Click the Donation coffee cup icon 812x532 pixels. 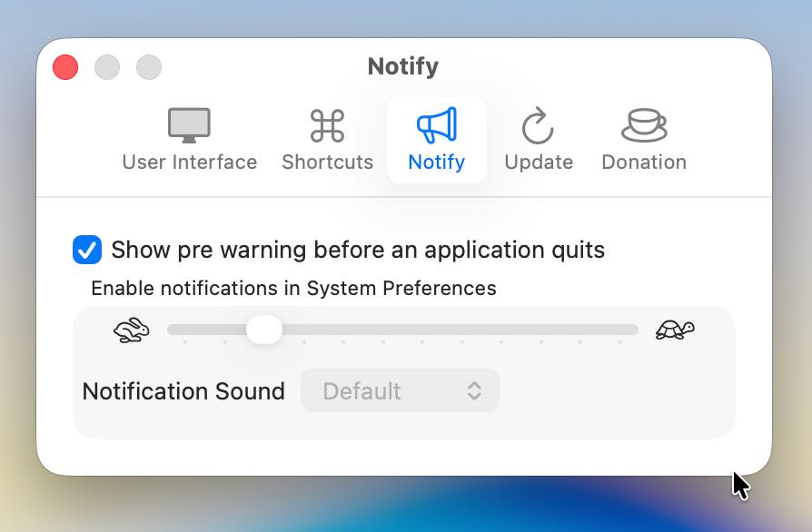click(x=643, y=125)
